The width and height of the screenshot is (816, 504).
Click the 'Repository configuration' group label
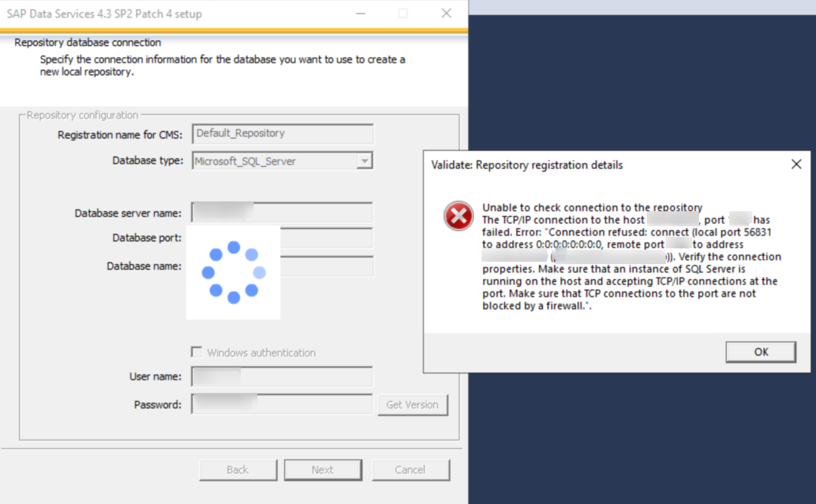tap(82, 115)
